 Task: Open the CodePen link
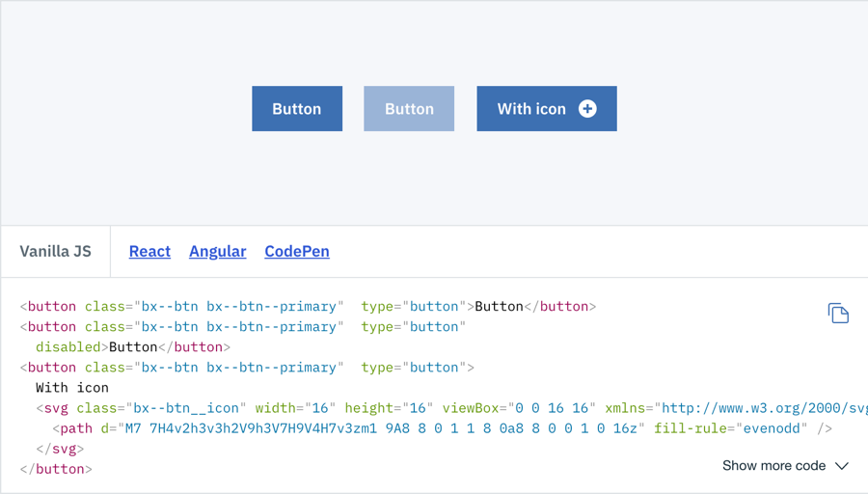[297, 251]
